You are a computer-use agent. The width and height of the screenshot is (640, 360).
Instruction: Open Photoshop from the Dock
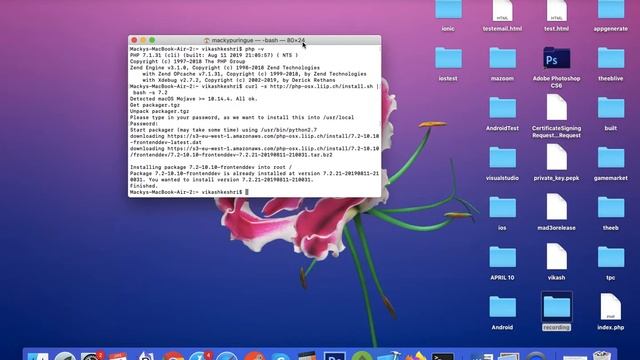pos(335,356)
